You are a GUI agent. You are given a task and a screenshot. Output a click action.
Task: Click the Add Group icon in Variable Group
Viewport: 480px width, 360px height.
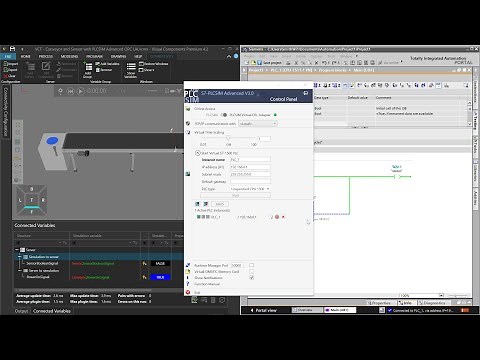(88, 70)
